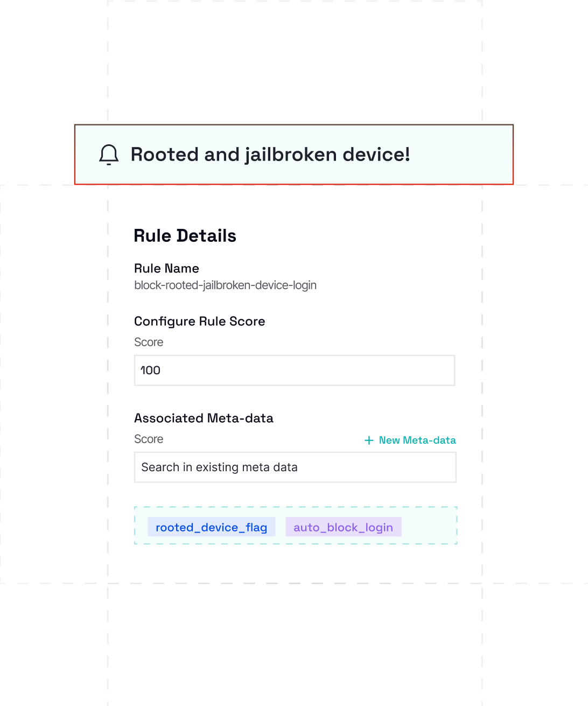Collapse the Configure Rule Score section
This screenshot has height=706, width=588.
coord(199,321)
